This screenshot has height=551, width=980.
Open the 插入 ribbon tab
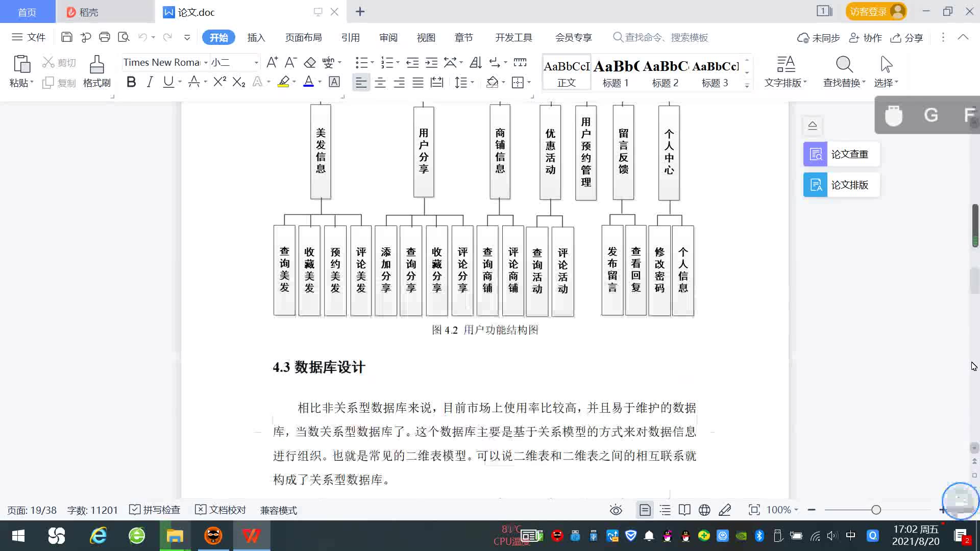coord(256,38)
